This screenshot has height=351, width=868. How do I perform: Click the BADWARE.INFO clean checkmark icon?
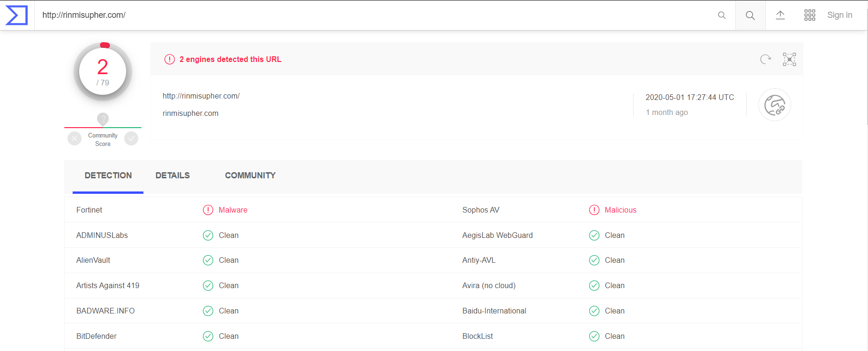[x=208, y=311]
